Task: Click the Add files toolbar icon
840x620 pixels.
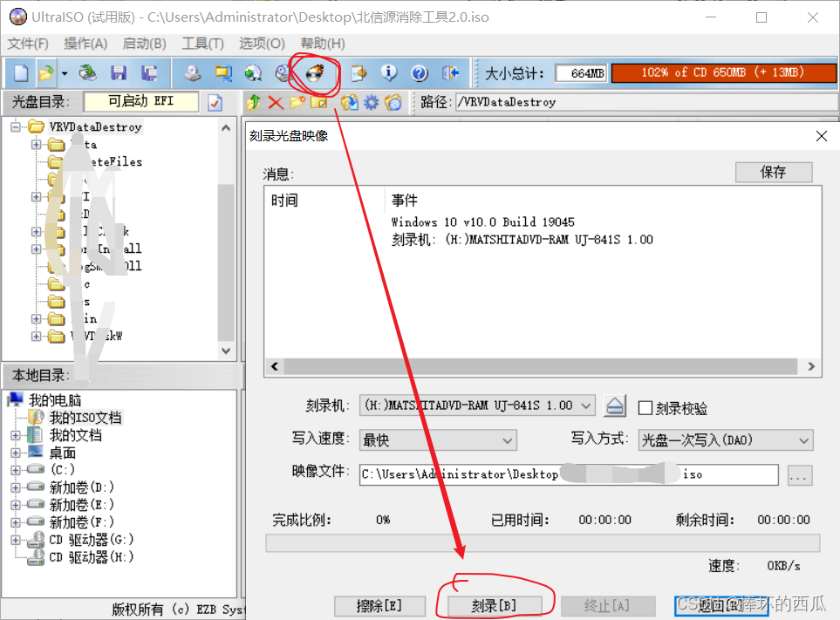Action: pyautogui.click(x=359, y=73)
